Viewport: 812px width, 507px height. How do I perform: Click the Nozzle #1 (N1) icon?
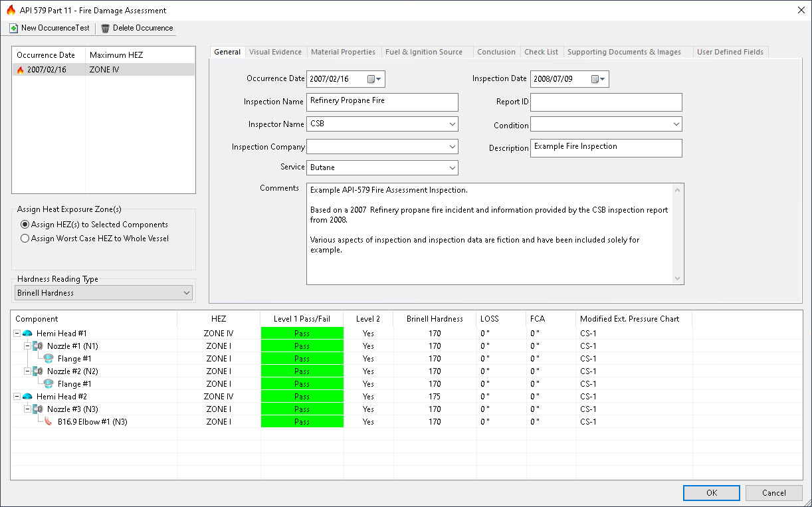[38, 346]
